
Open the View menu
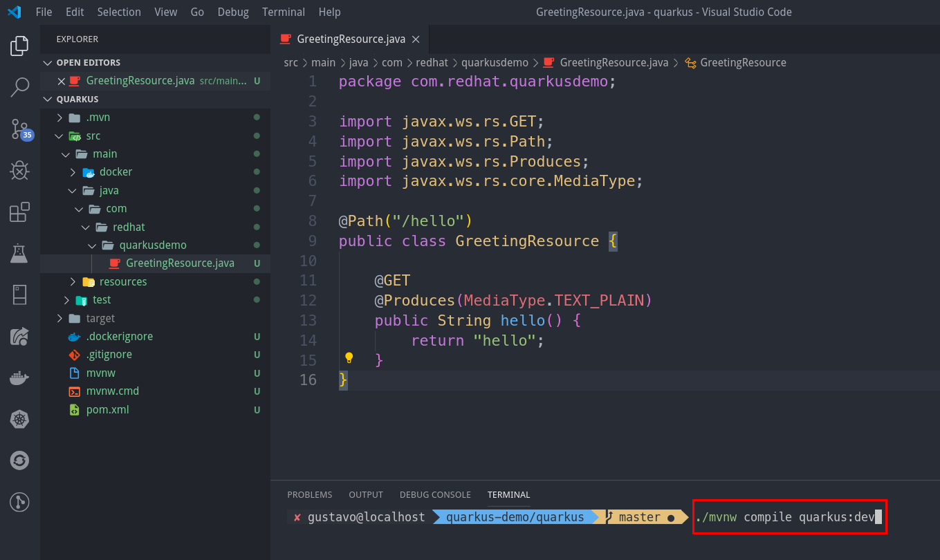point(166,12)
